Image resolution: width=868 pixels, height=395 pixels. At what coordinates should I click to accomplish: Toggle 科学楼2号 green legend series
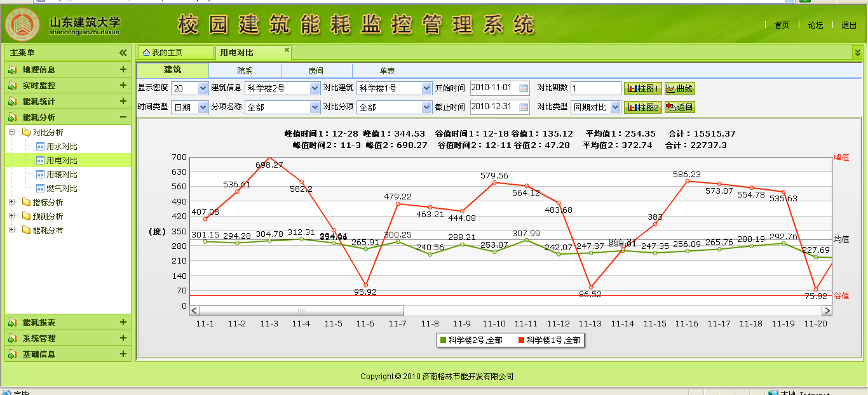[x=470, y=340]
